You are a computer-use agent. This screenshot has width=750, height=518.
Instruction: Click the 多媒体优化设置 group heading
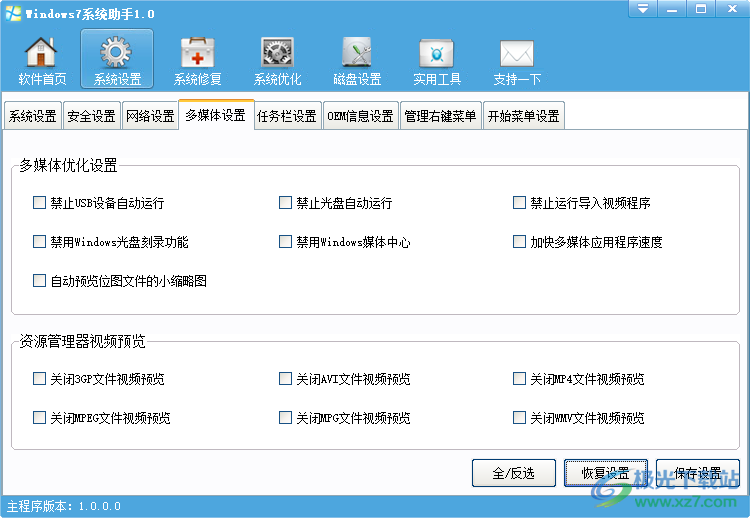(68, 165)
